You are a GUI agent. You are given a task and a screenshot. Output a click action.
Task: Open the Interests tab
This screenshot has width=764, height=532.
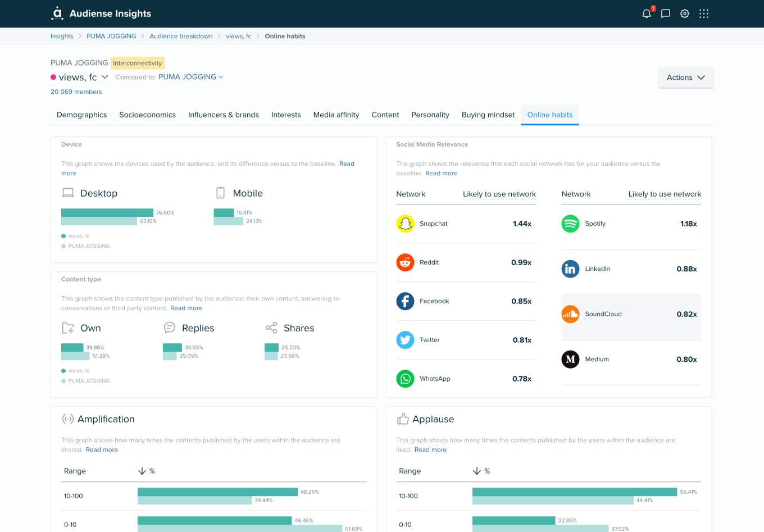tap(286, 115)
